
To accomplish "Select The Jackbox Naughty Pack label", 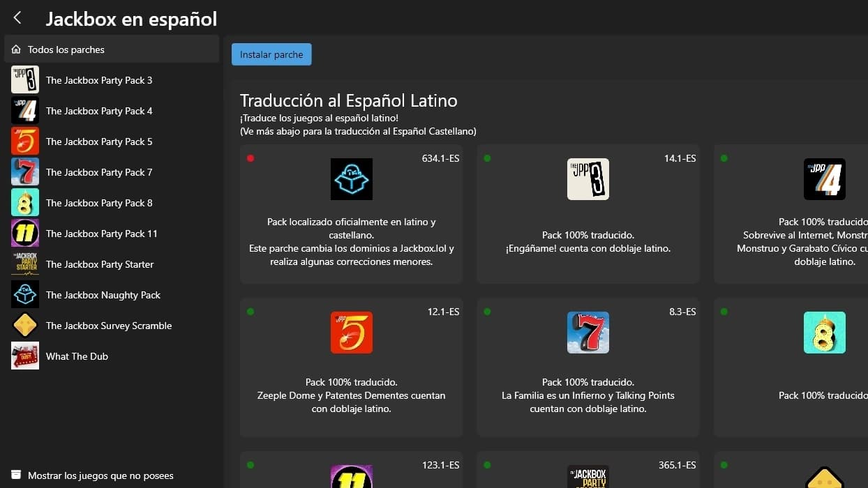I will click(103, 295).
